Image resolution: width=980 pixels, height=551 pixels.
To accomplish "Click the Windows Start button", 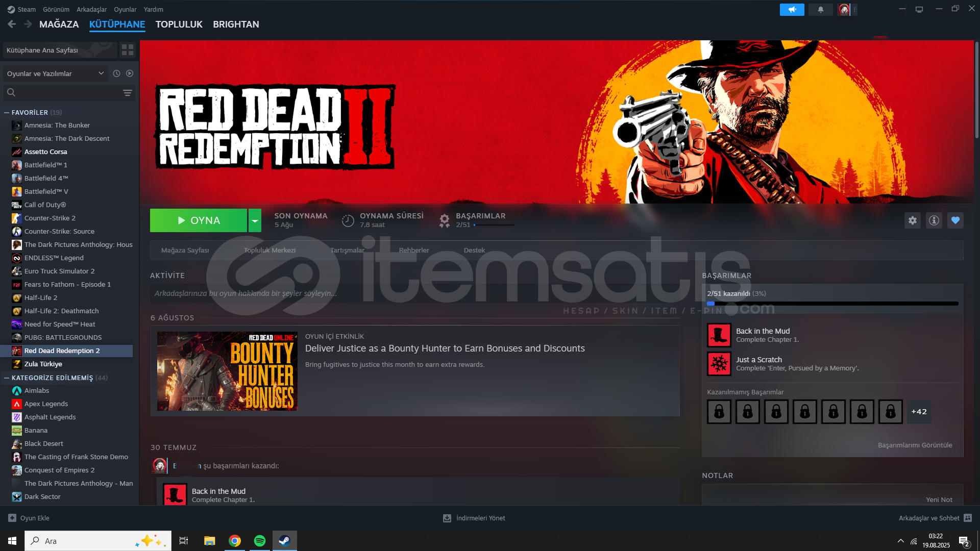I will (x=12, y=541).
